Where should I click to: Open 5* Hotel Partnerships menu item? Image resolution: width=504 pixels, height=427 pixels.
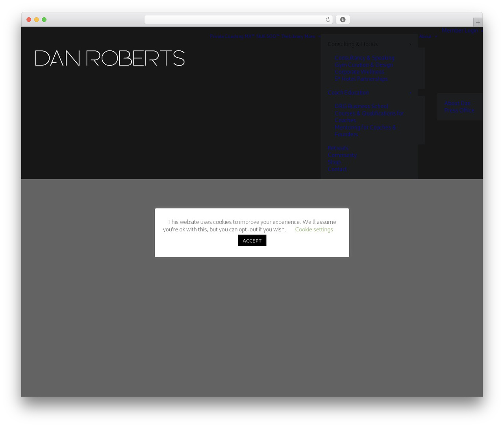[x=361, y=79]
